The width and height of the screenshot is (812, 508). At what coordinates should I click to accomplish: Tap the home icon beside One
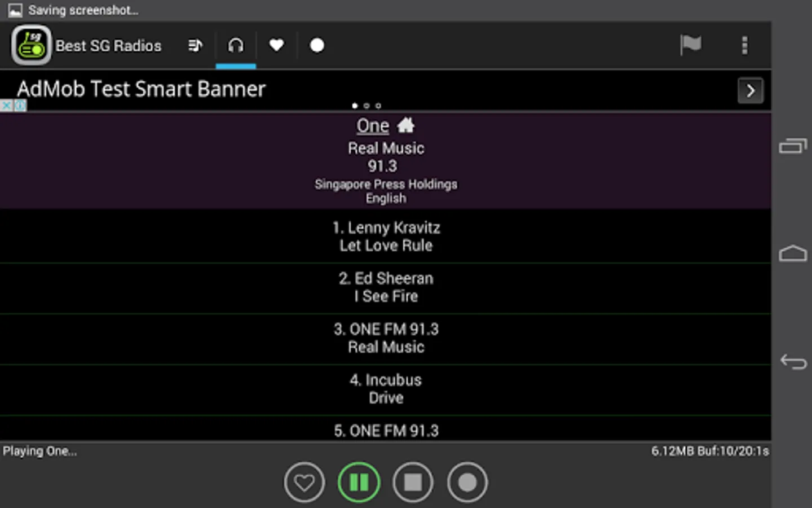tap(405, 125)
